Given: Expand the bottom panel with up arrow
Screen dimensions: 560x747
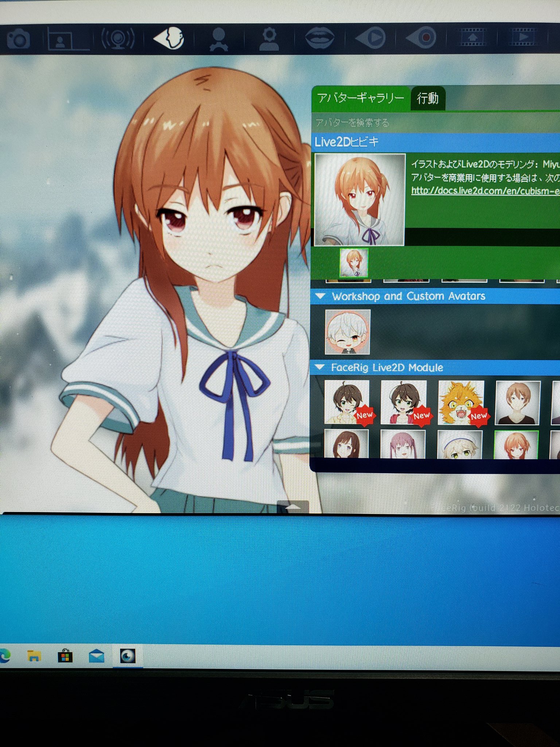Looking at the screenshot, I should click(x=293, y=507).
